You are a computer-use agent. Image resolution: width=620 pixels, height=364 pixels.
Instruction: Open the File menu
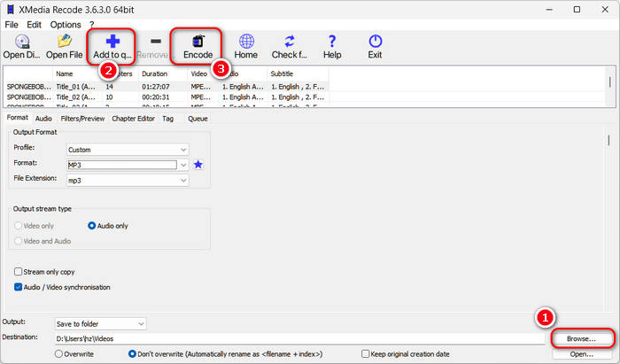point(12,25)
